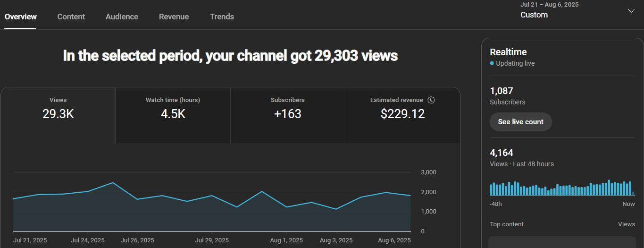The height and width of the screenshot is (248, 644).
Task: Open the Audience tab
Action: 122,17
